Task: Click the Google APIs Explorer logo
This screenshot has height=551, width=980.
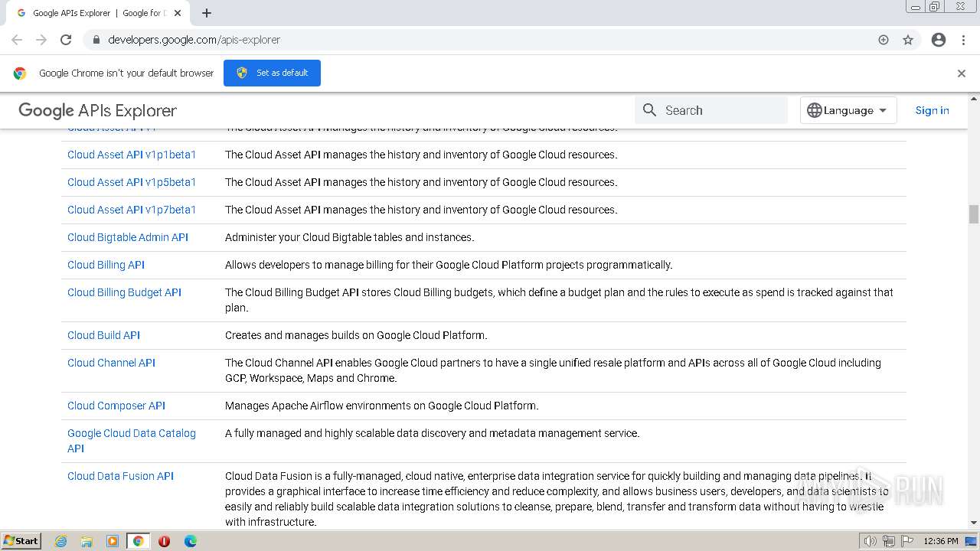Action: 98,111
